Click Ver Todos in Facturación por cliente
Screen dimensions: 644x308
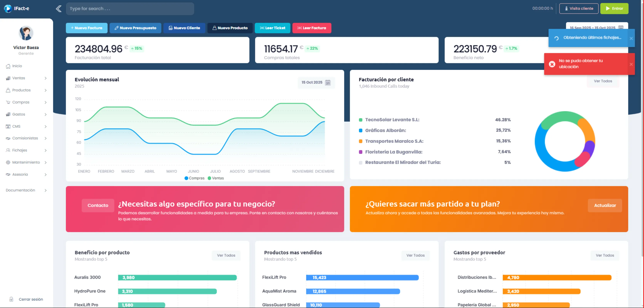(x=603, y=81)
